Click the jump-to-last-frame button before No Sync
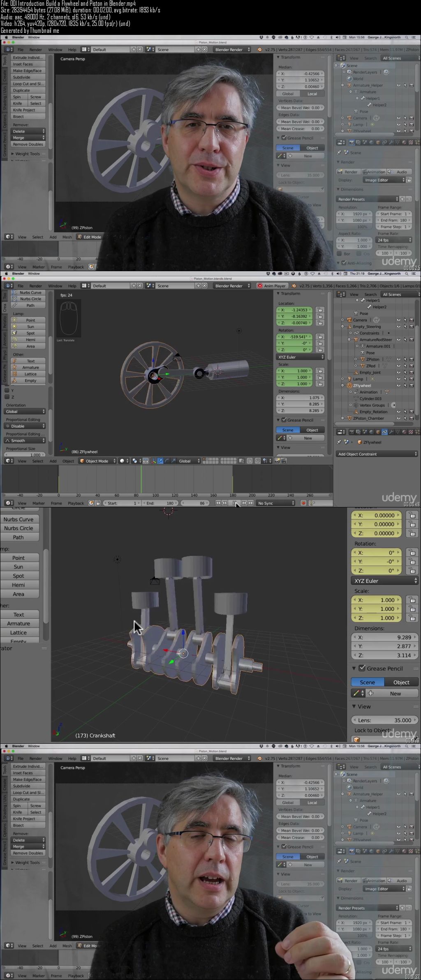This screenshot has height=980, width=421. [x=251, y=503]
